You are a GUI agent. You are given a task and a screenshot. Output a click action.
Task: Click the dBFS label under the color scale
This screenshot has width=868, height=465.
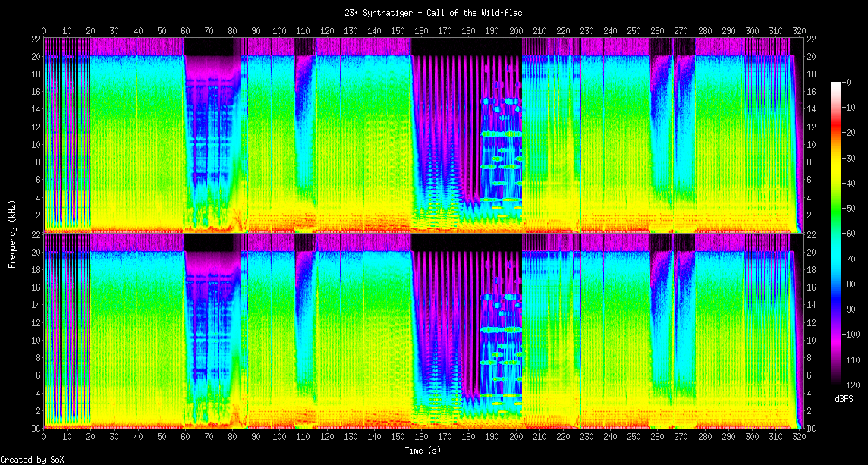[844, 399]
